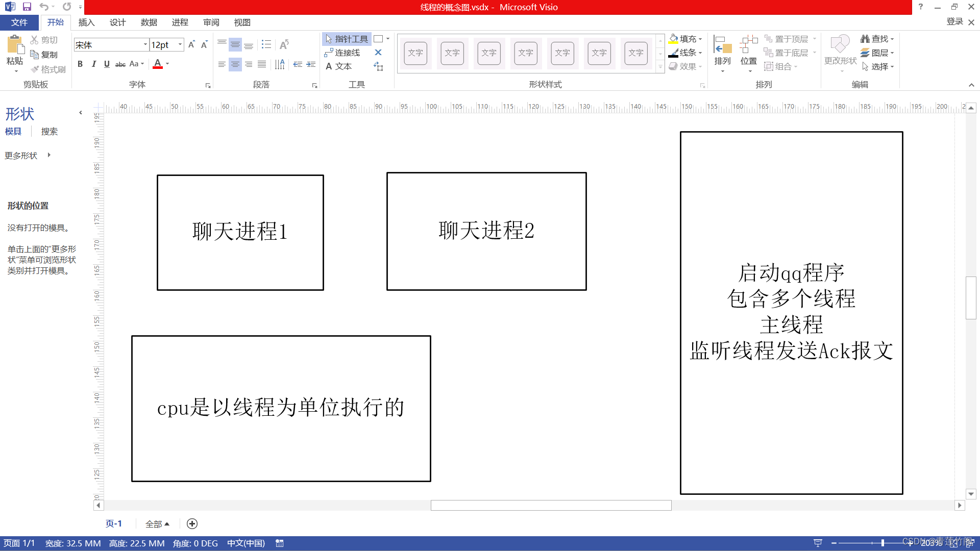Screen dimensions: 980x551
Task: Click the new page plus button
Action: (x=192, y=523)
